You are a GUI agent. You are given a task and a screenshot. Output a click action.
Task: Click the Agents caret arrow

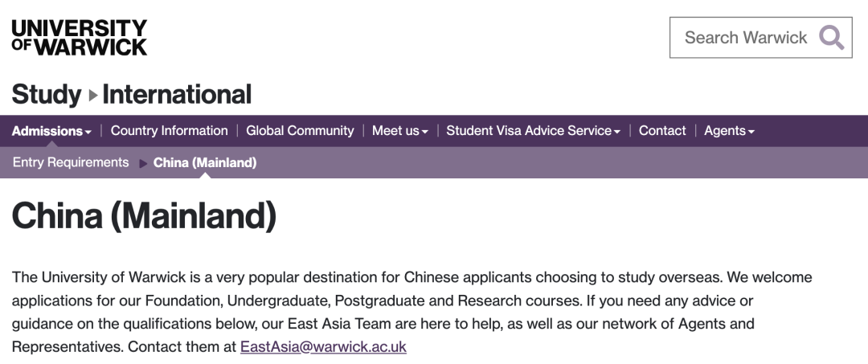(x=751, y=132)
